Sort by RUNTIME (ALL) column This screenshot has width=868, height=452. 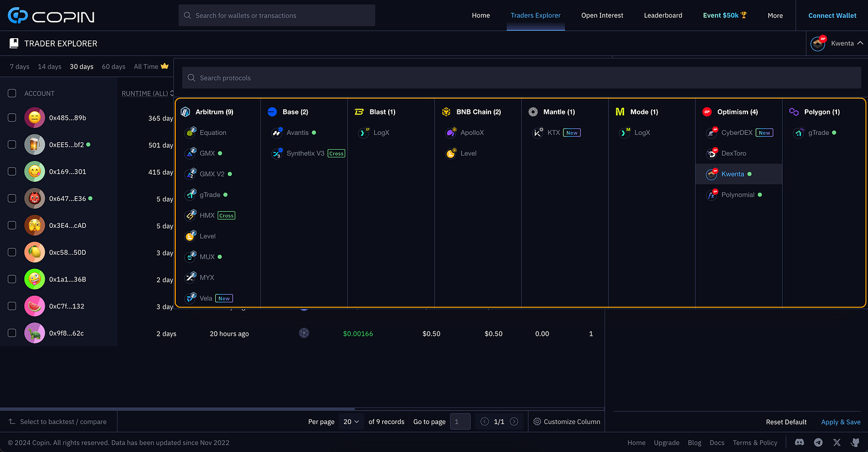[x=148, y=93]
